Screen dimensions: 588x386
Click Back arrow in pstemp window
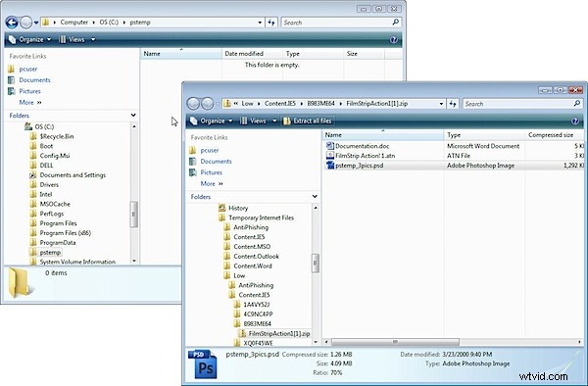coord(12,23)
